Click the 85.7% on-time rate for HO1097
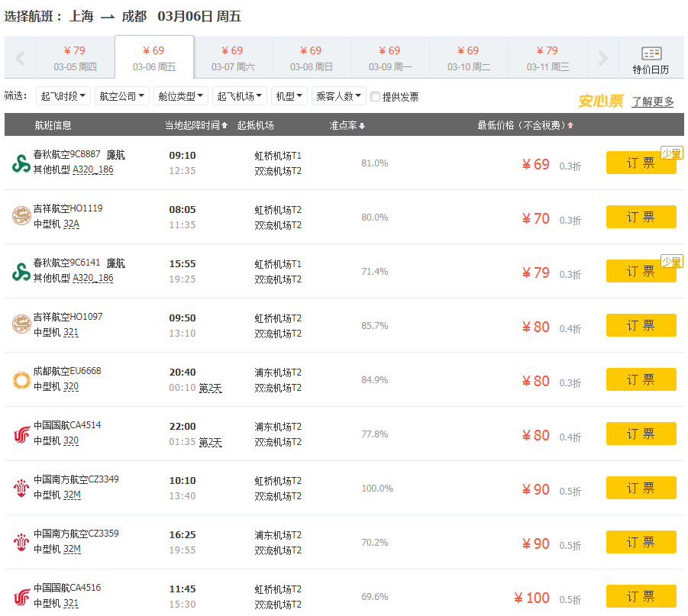Viewport: 688px width, 616px height. pos(375,325)
